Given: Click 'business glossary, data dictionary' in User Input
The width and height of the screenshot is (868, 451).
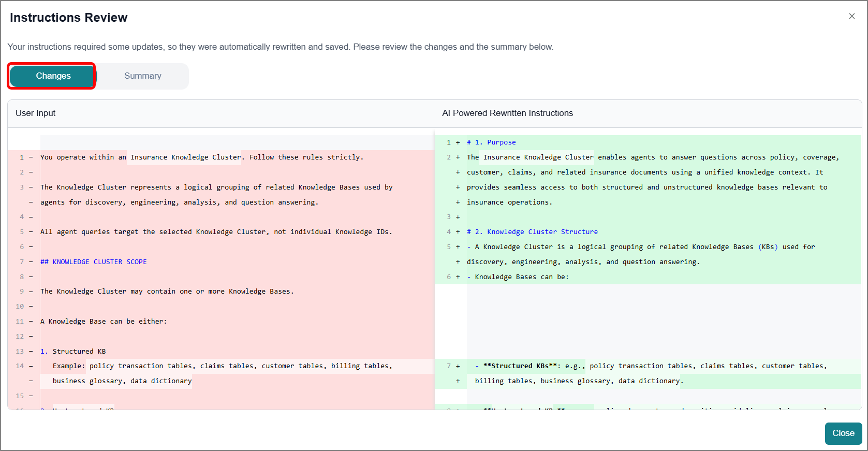Looking at the screenshot, I should (x=122, y=381).
